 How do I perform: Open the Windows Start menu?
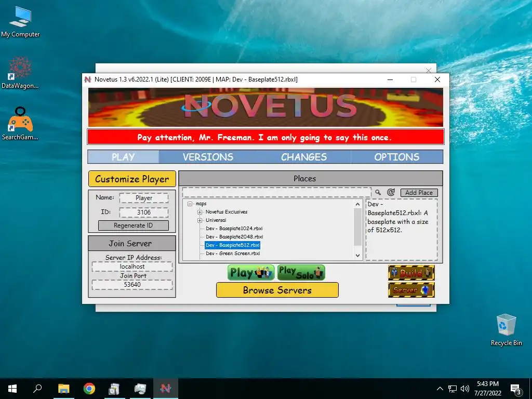click(12, 389)
